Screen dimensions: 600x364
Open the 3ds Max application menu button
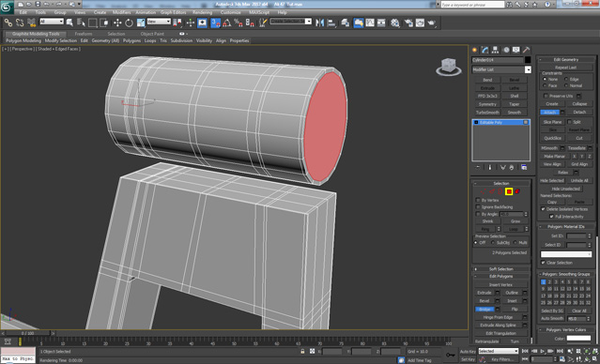click(7, 7)
